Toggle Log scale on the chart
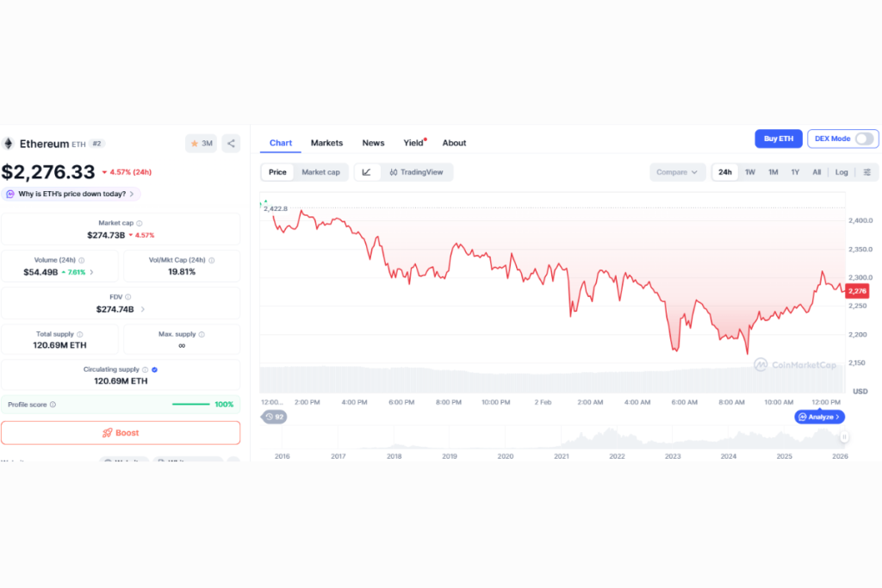Viewport: 882px width, 588px height. pos(841,172)
